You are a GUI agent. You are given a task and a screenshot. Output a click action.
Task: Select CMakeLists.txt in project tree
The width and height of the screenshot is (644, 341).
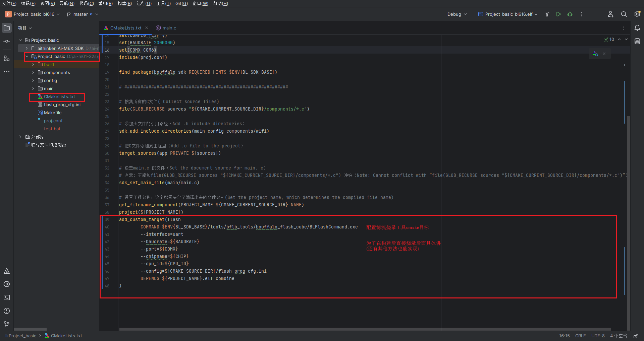click(x=56, y=96)
